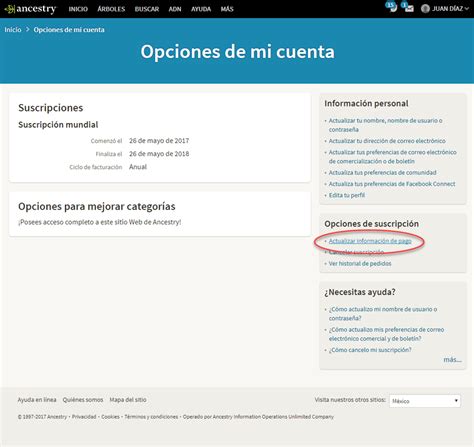Click the Suscripciones heading

[50, 108]
